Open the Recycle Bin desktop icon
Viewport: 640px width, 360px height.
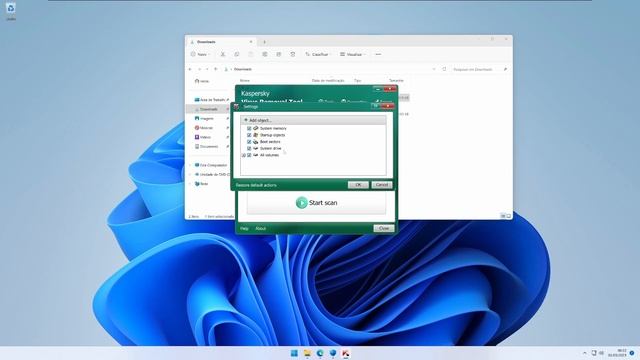coord(11,11)
